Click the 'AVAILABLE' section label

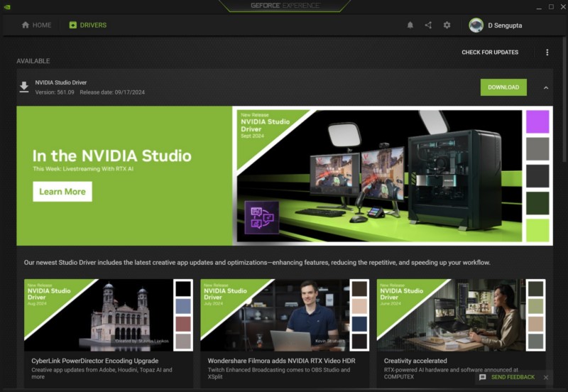[x=33, y=61]
